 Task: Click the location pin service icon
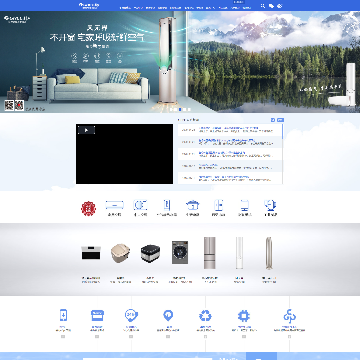pos(168,315)
